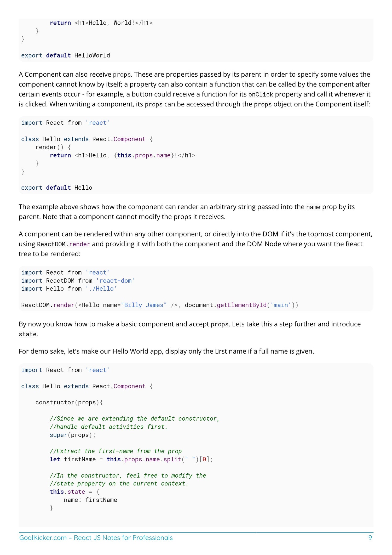This screenshot has width=392, height=555.
Task: Click the import Hello from './Hello' line
Action: pyautogui.click(x=69, y=289)
